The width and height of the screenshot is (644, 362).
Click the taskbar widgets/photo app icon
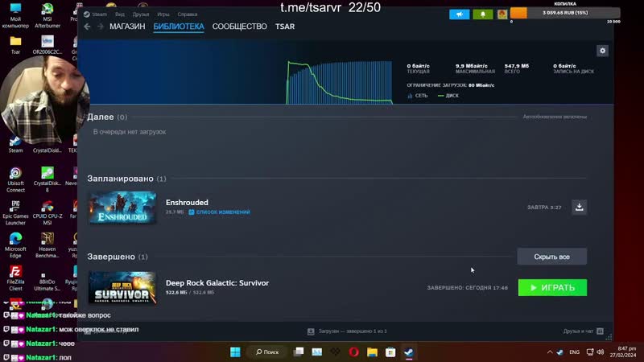pos(317,352)
